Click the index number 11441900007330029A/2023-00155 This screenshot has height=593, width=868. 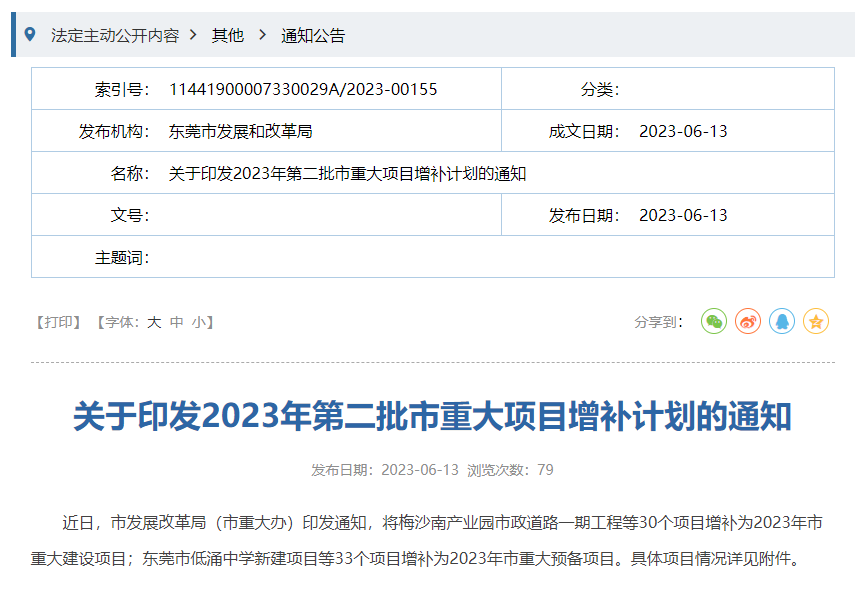pyautogui.click(x=303, y=90)
